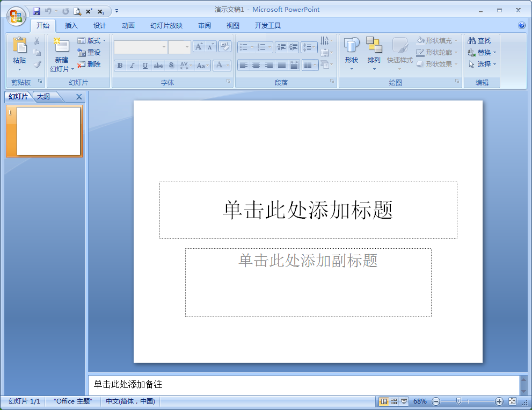Open the 插入 ribbon tab
This screenshot has width=532, height=410.
click(x=71, y=25)
